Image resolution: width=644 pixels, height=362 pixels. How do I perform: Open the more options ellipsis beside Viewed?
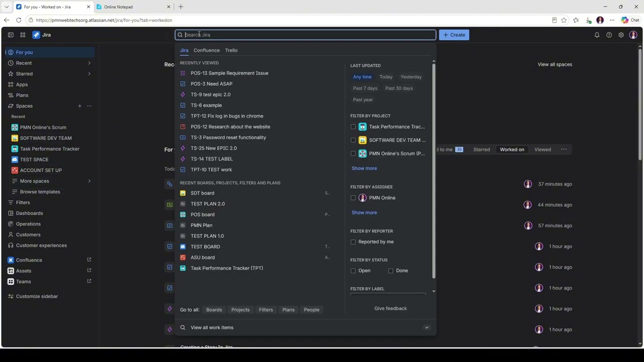(563, 149)
